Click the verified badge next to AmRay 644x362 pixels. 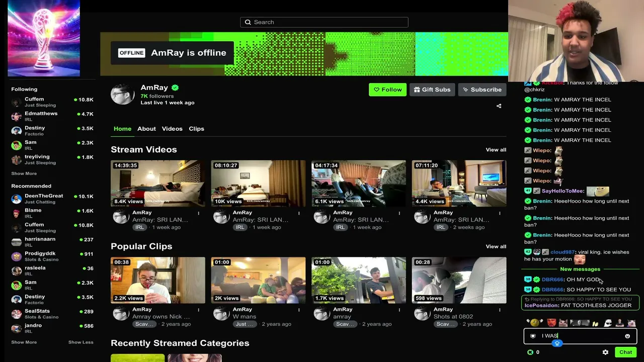(x=175, y=87)
